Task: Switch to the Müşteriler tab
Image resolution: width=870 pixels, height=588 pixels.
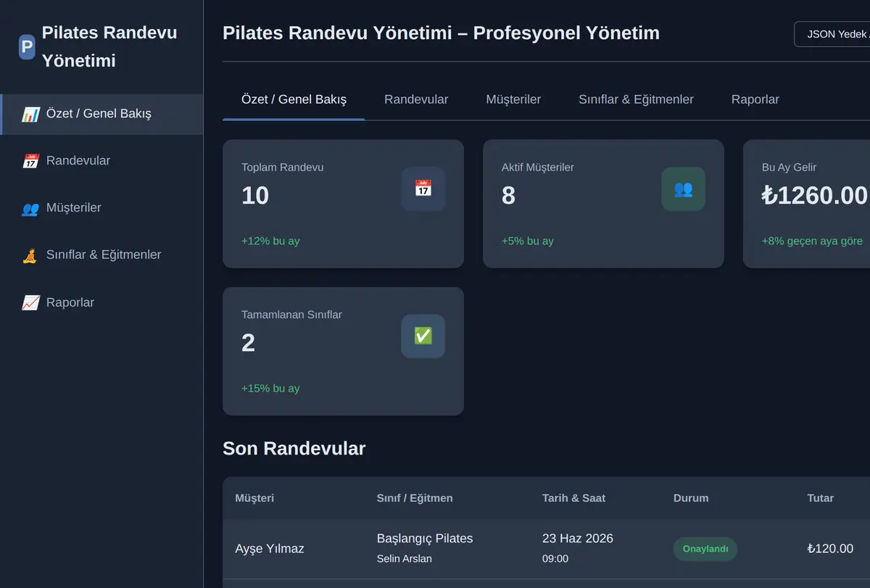Action: [x=513, y=99]
